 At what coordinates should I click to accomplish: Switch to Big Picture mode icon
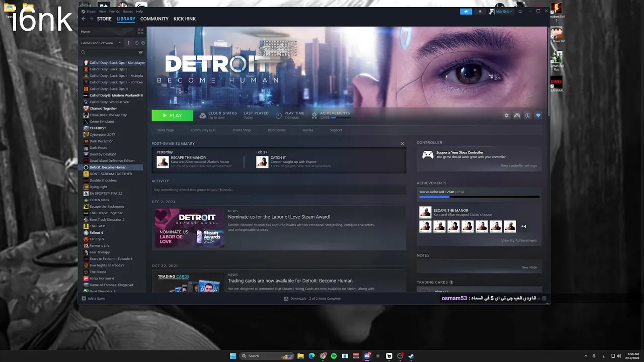pyautogui.click(x=520, y=11)
